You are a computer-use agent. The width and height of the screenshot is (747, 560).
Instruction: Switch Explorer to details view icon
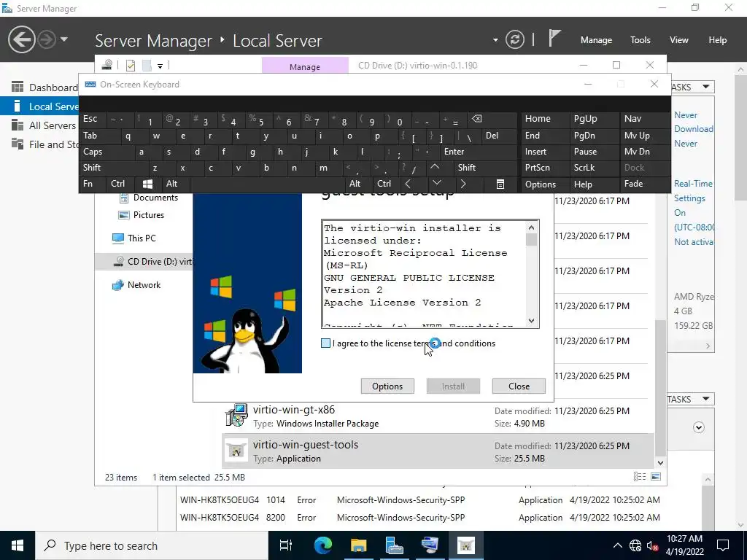point(639,477)
